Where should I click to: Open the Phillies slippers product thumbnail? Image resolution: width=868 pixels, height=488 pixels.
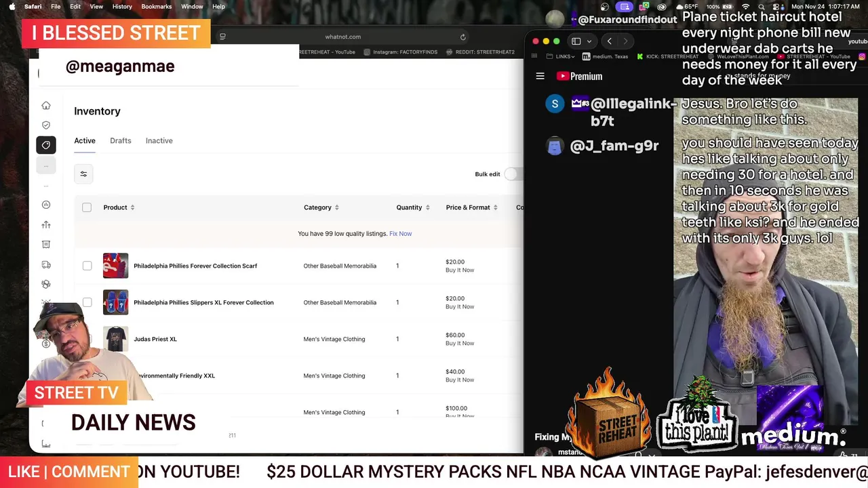tap(115, 302)
